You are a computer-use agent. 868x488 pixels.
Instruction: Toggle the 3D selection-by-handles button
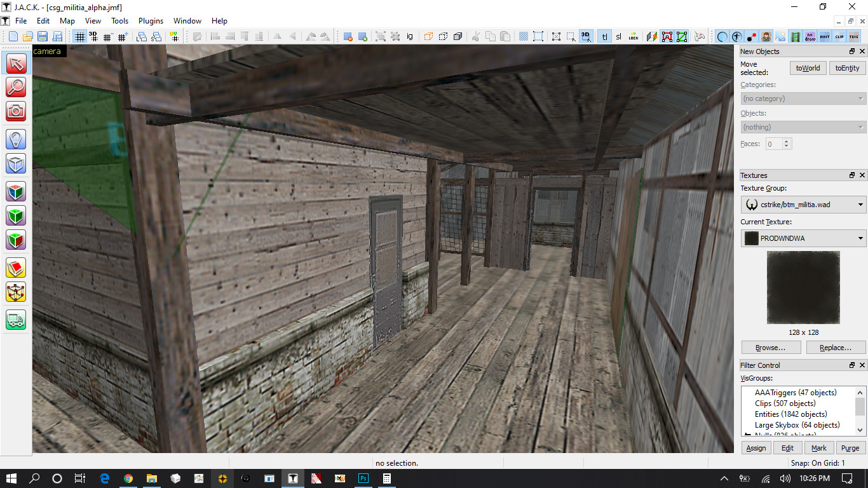pos(586,36)
